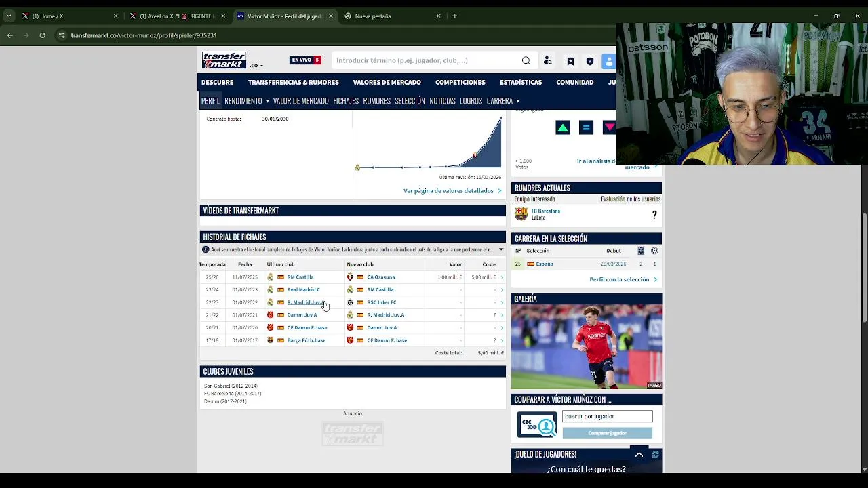Screen dimensions: 868x488
Task: Vote value up with green triangle
Action: point(563,127)
